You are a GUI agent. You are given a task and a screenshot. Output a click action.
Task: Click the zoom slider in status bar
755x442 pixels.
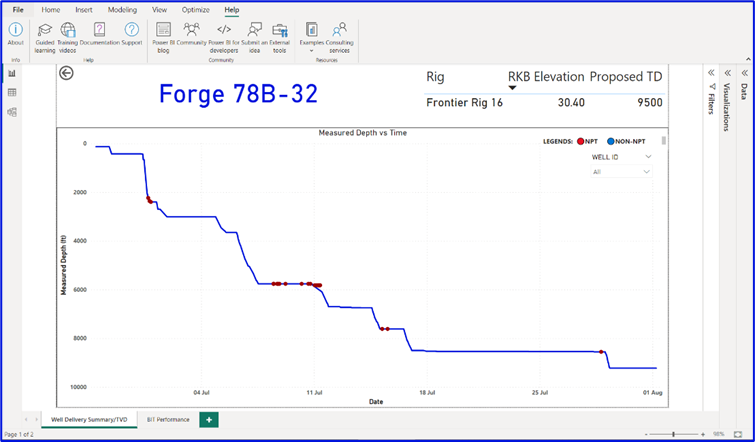(673, 434)
